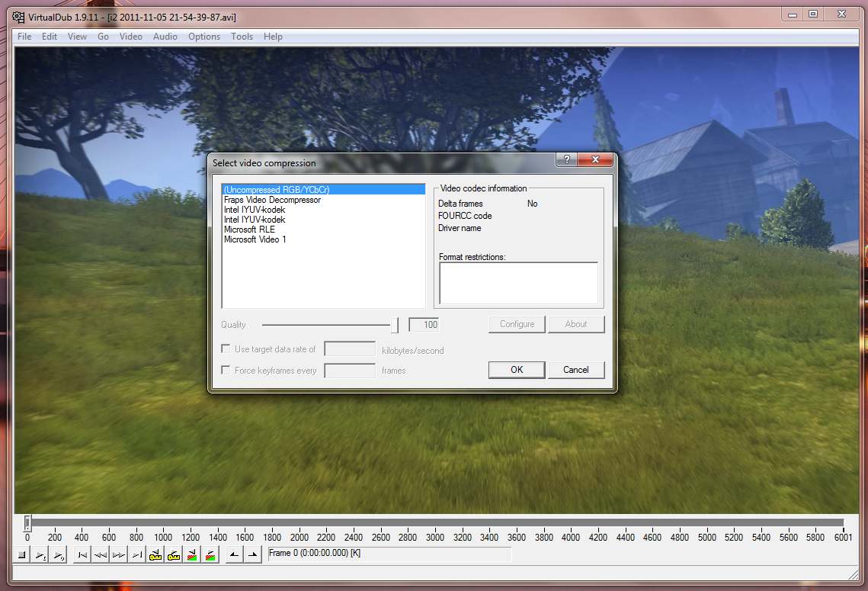Click the dialog's question-mark help button

point(566,159)
